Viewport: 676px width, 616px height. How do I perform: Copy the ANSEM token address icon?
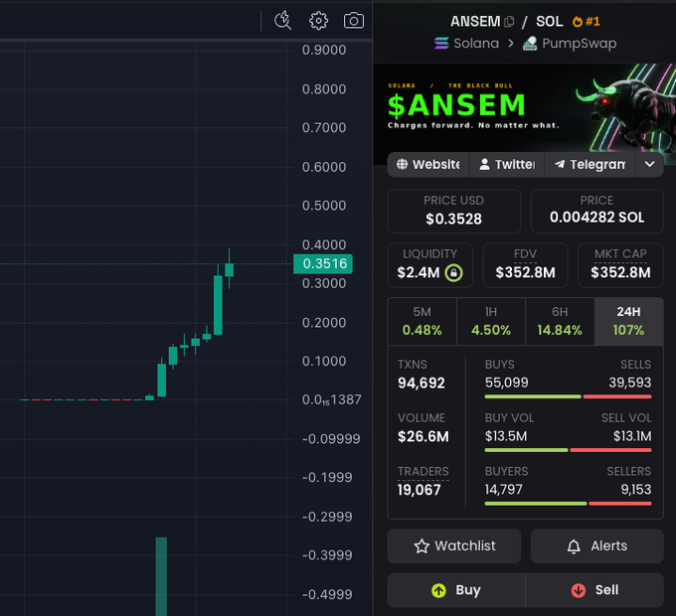[509, 22]
